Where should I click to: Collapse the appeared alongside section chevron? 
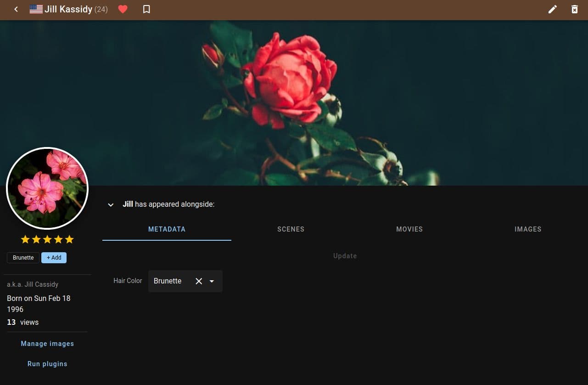(x=110, y=204)
